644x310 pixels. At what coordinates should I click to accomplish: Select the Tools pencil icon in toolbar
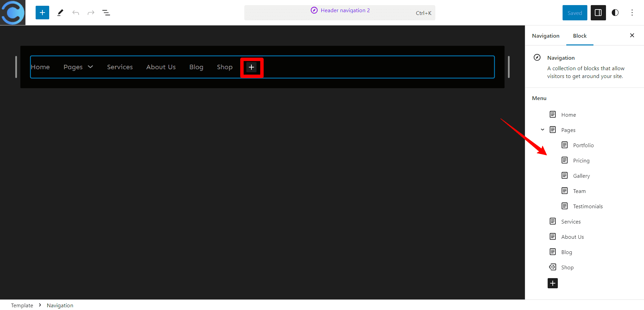pyautogui.click(x=60, y=13)
